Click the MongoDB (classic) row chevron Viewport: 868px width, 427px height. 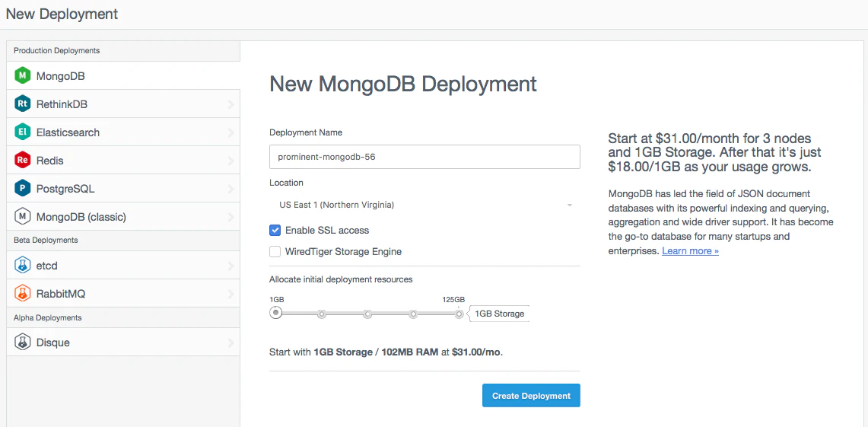[x=231, y=217]
